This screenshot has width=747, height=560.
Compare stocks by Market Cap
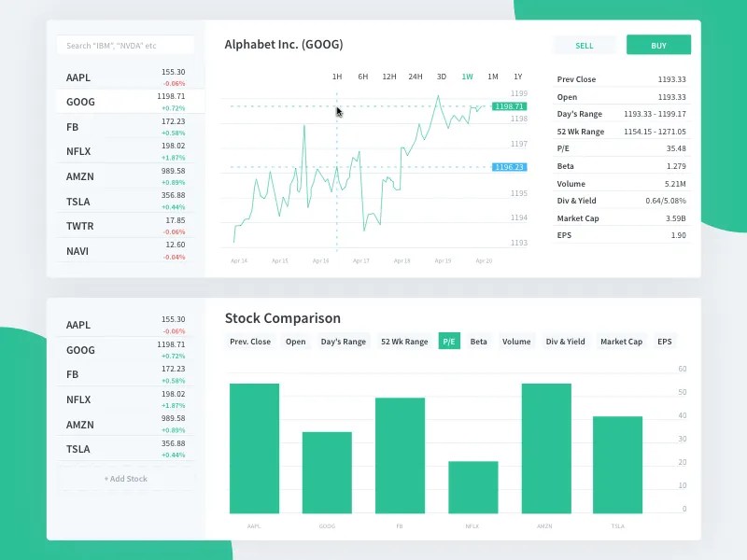click(x=621, y=342)
